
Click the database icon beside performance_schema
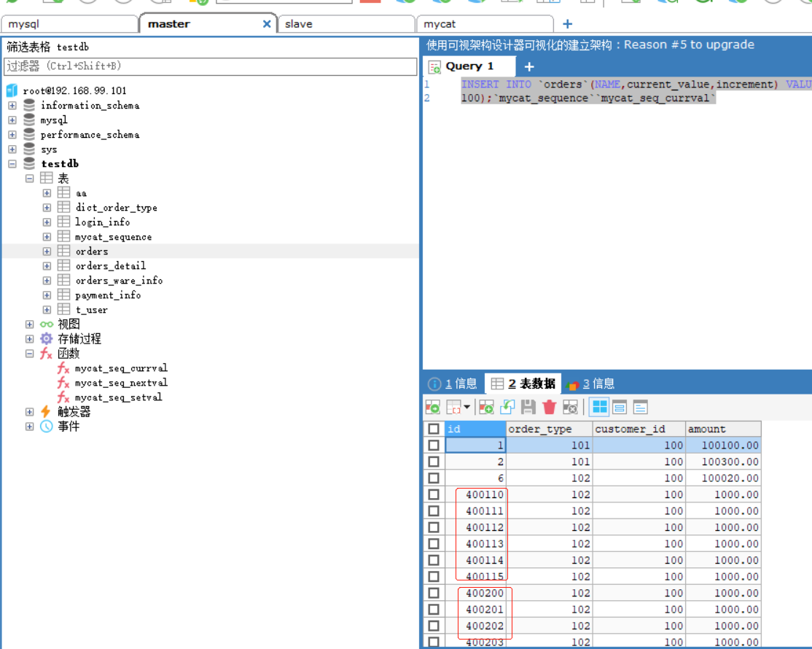(29, 135)
